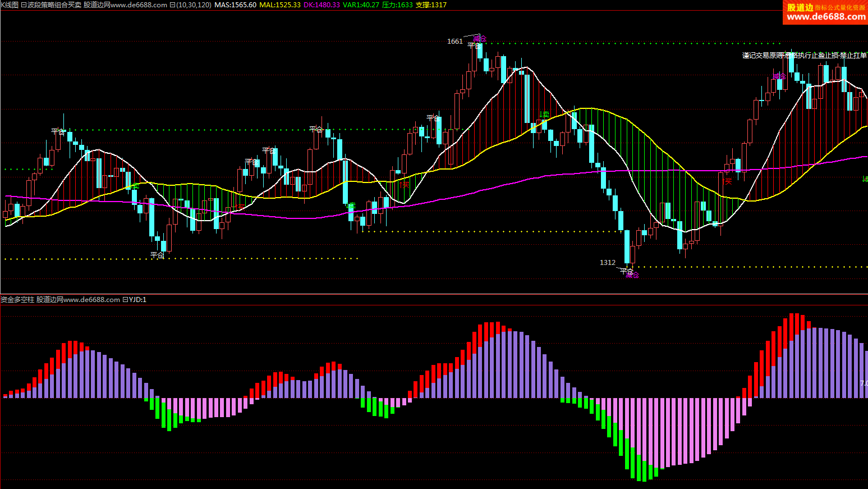Image resolution: width=868 pixels, height=489 pixels.
Task: Click the 1661 high price marker
Action: pyautogui.click(x=455, y=42)
